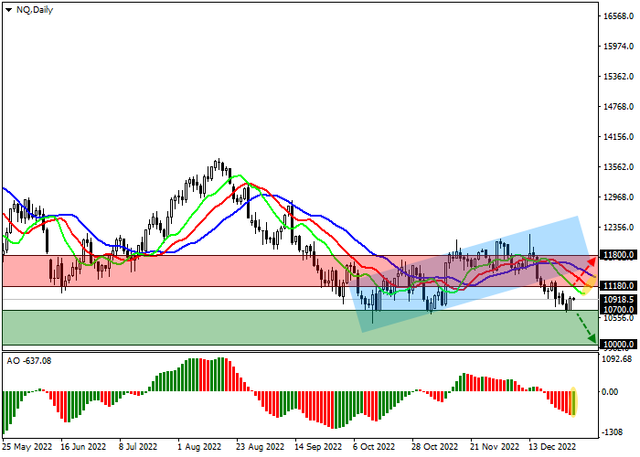Click the 23 Aug 2022 date label
This screenshot has height=457, width=640.
[260, 447]
